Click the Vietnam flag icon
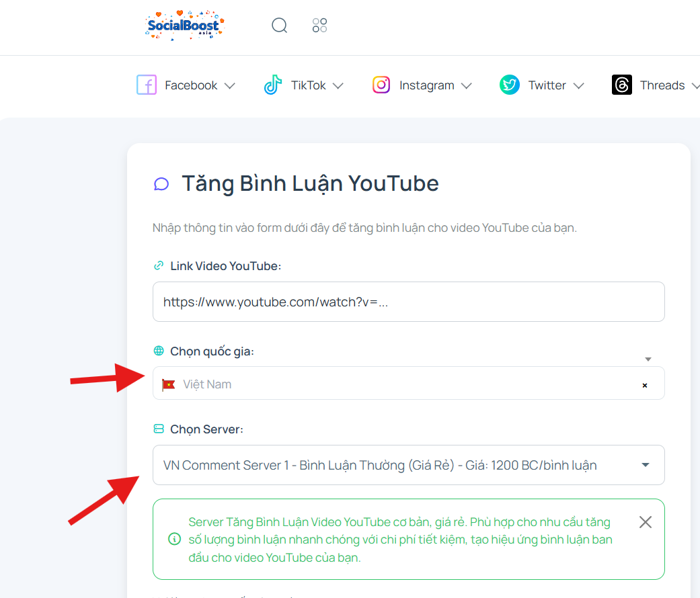Image resolution: width=700 pixels, height=598 pixels. [x=168, y=384]
